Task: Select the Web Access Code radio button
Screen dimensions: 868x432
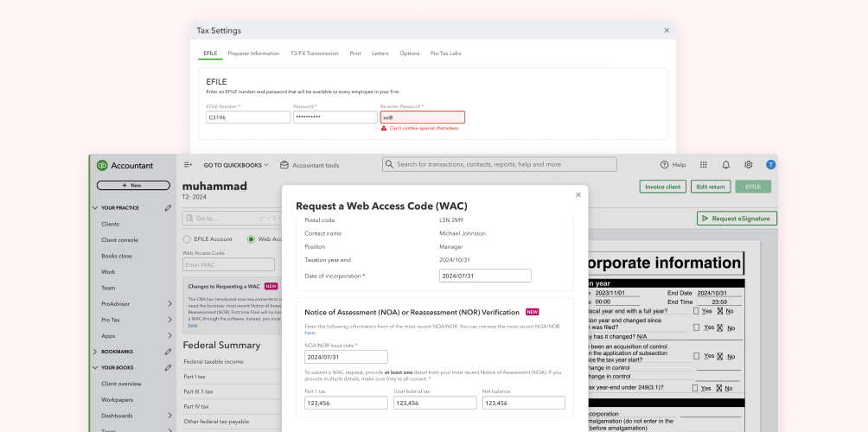Action: tap(252, 239)
